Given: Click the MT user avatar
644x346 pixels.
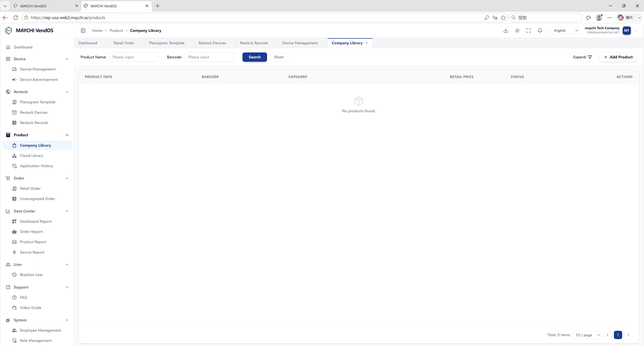Looking at the screenshot, I should point(627,31).
